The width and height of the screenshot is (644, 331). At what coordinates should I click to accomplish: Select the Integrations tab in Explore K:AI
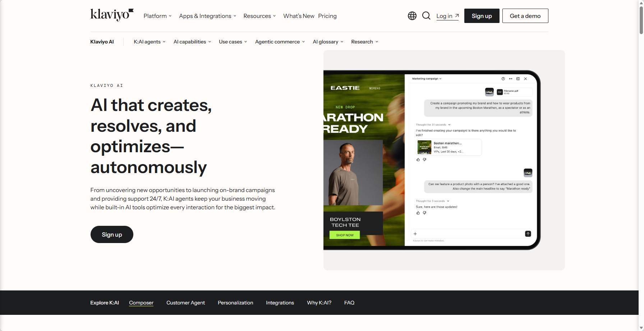point(280,303)
